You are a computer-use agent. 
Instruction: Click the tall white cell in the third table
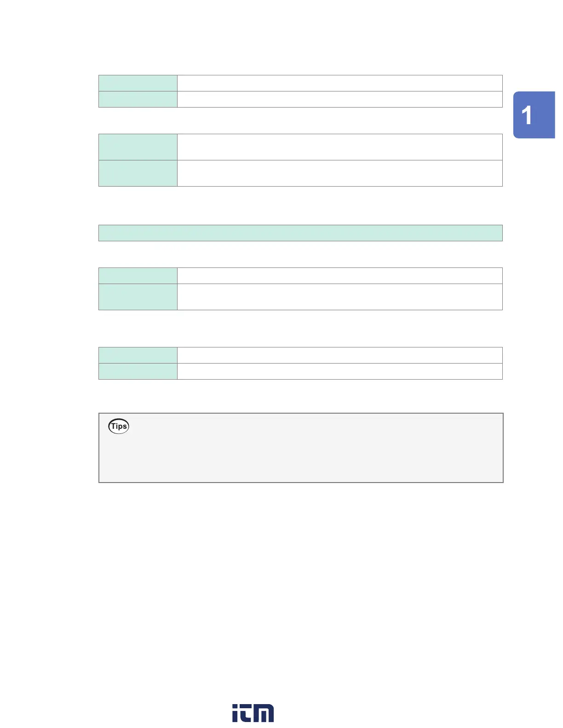(x=339, y=297)
